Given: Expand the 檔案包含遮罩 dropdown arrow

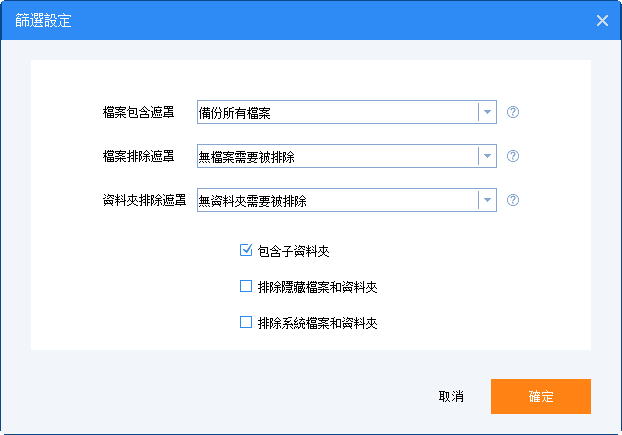Looking at the screenshot, I should pyautogui.click(x=487, y=112).
